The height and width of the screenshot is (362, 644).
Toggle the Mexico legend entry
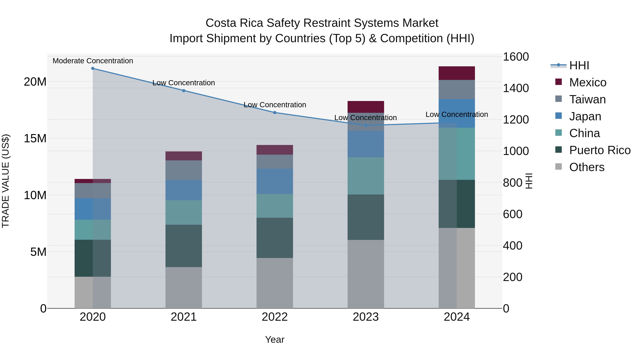click(x=581, y=82)
